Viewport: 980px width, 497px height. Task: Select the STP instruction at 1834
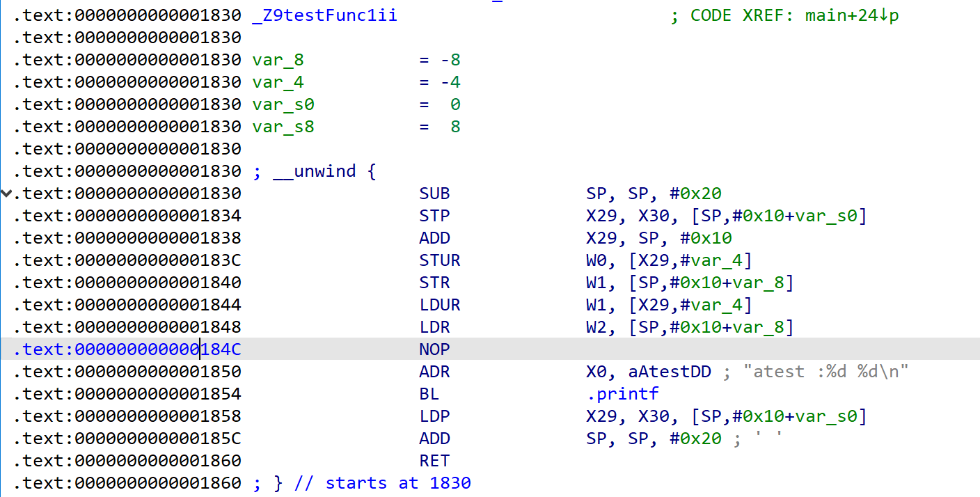pyautogui.click(x=435, y=216)
